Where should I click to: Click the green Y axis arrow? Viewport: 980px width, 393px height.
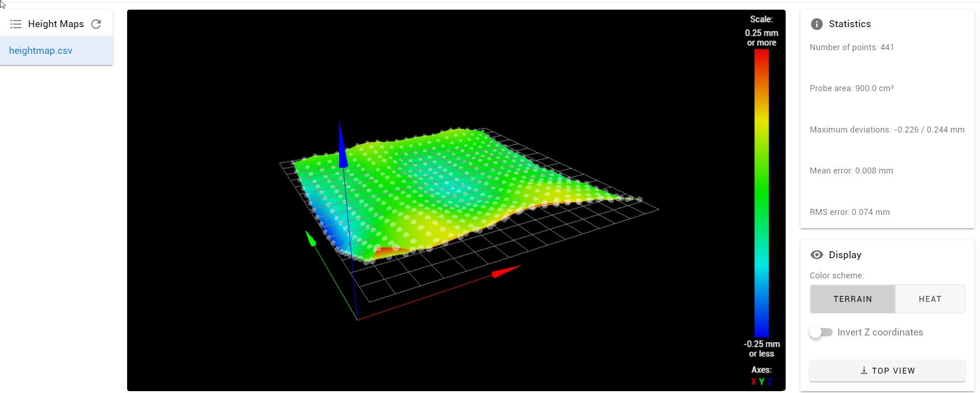pyautogui.click(x=310, y=238)
